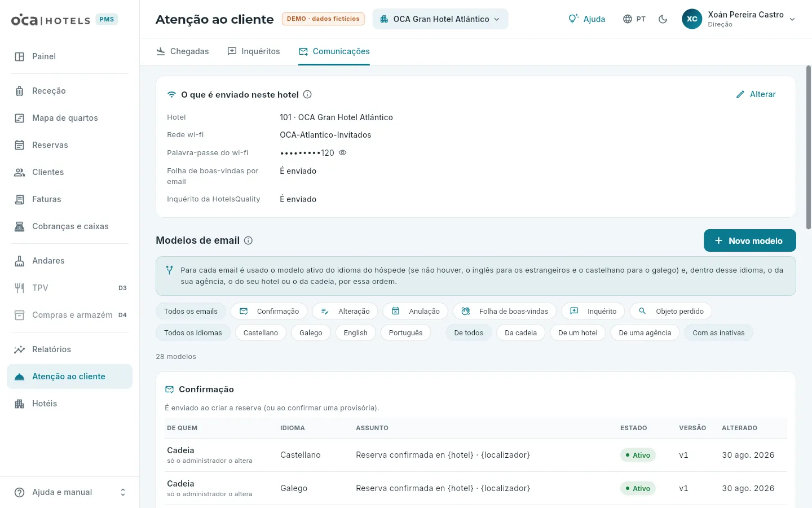Open Mapa de quartos in the sidebar
The height and width of the screenshot is (508, 812).
pyautogui.click(x=69, y=118)
